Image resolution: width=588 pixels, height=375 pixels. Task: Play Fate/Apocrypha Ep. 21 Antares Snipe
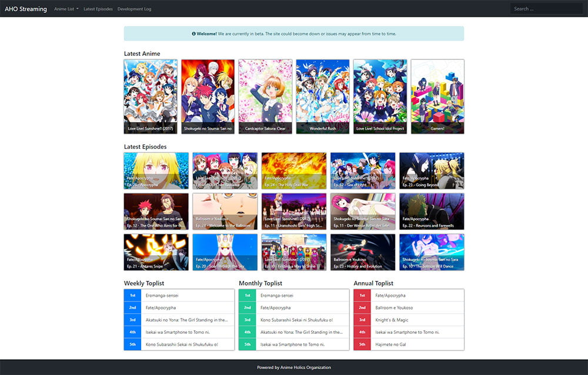pos(156,252)
